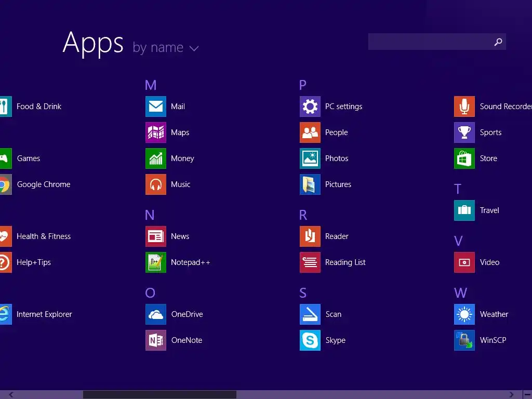
Task: Click the scrollbar left arrow
Action: [x=11, y=395]
